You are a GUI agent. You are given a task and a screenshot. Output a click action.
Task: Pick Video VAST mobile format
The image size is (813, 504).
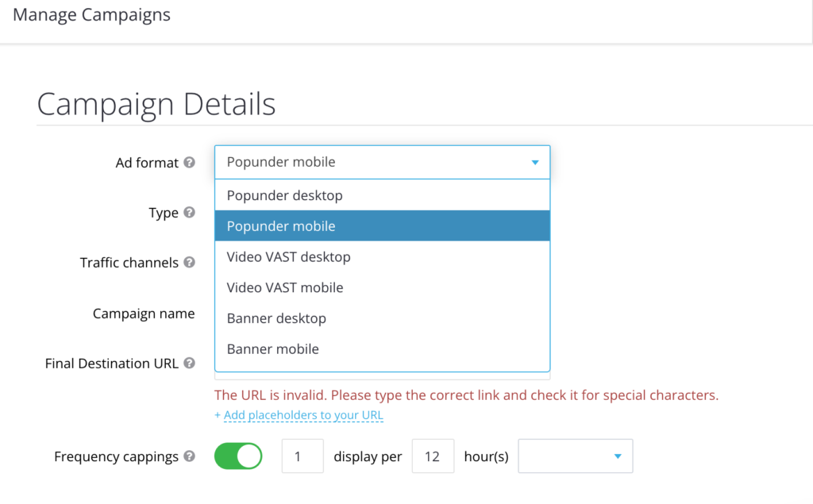(x=382, y=287)
